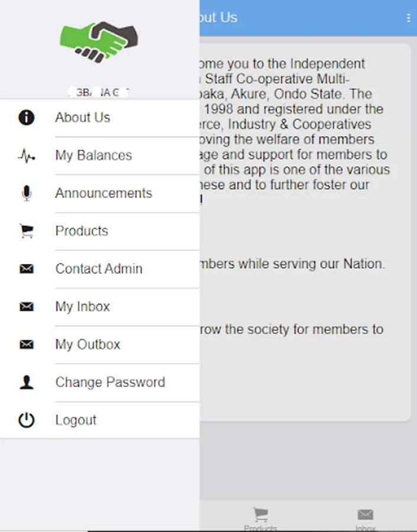417x532 pixels.
Task: Tap the Change Password option
Action: pos(110,382)
